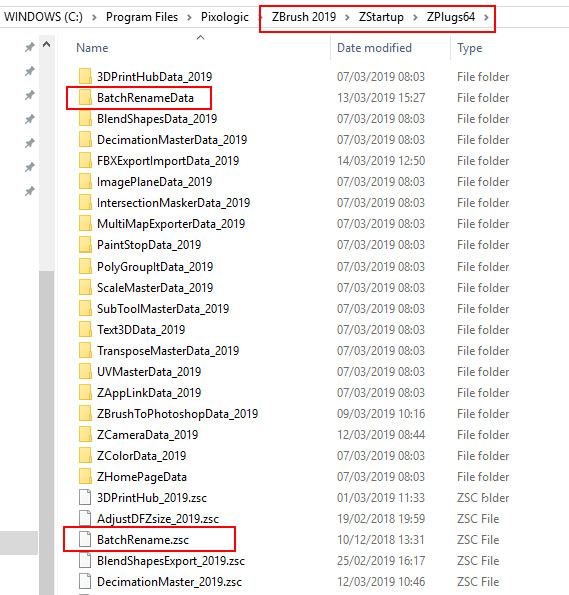Click the 3DPrintHub_2019.zsc file icon

[85, 497]
